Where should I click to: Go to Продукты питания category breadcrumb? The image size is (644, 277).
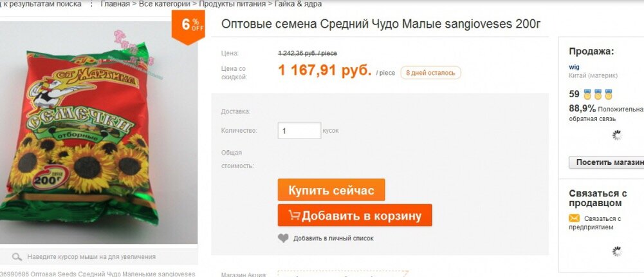232,4
